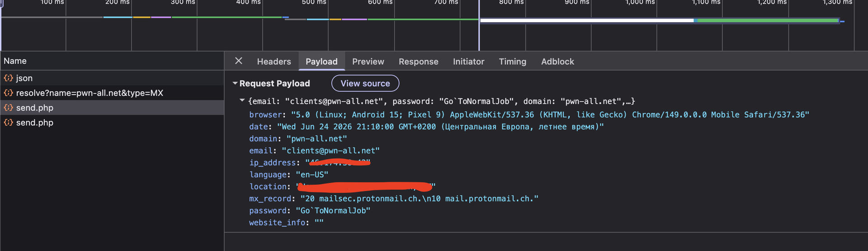Select the json request row
This screenshot has width=868, height=251.
[x=112, y=78]
